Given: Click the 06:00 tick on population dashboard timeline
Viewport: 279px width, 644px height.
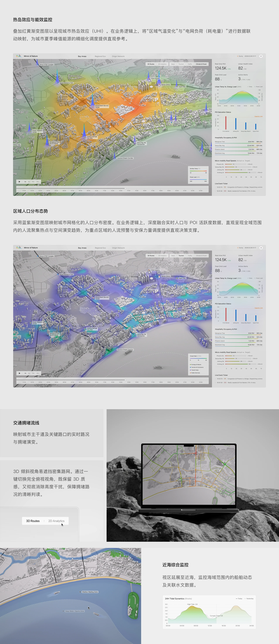Looking at the screenshot, I should pyautogui.click(x=64, y=382).
